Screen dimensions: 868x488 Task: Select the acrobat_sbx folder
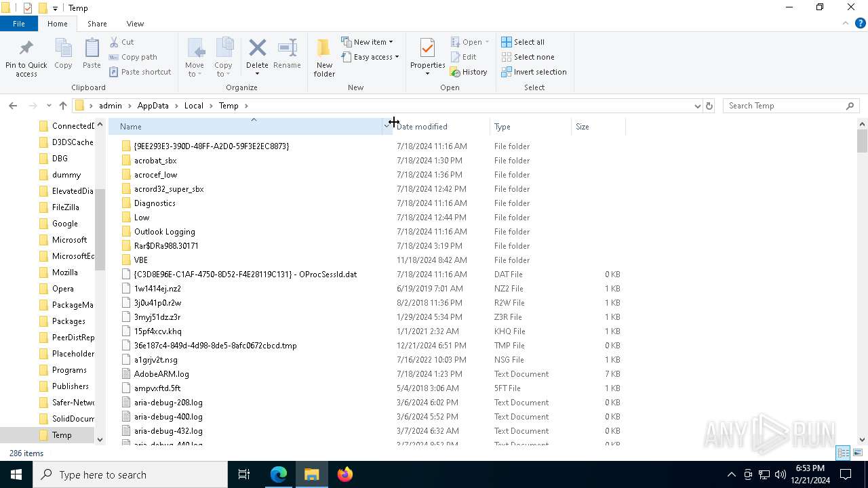pyautogui.click(x=155, y=161)
